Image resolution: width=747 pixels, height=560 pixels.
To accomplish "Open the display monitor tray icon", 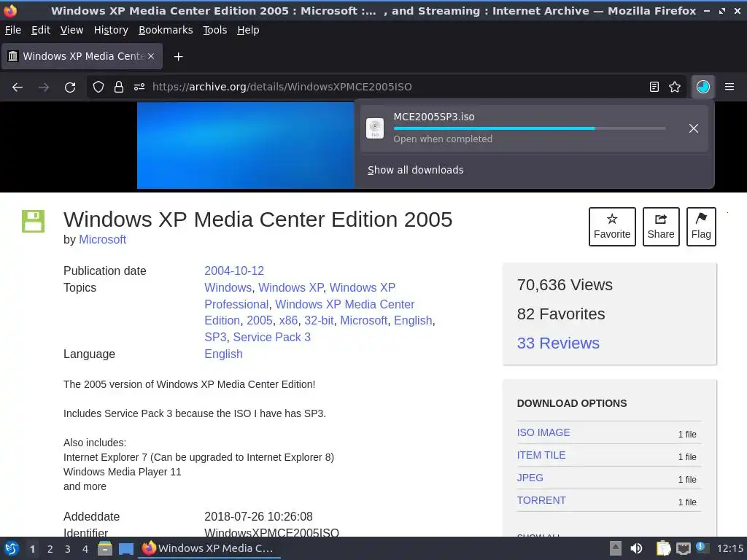I will click(x=683, y=548).
